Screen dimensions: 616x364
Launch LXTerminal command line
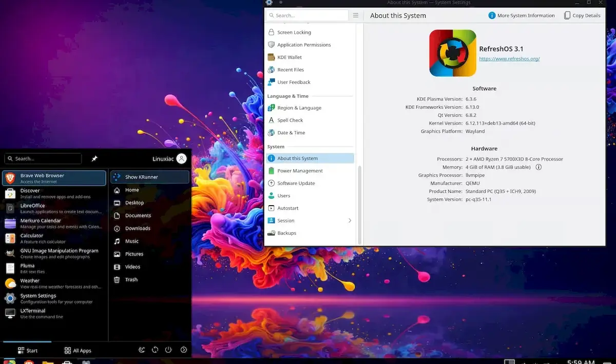54,313
